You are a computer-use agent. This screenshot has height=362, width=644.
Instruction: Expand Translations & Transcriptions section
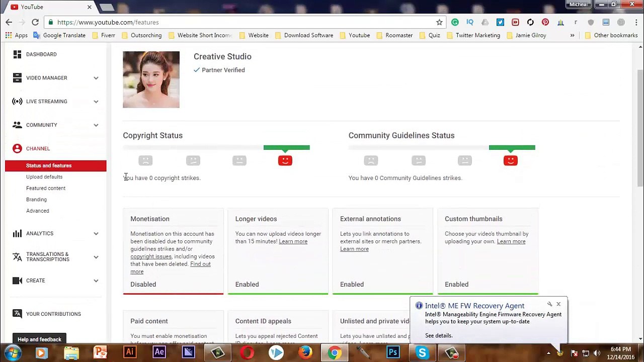(x=96, y=257)
